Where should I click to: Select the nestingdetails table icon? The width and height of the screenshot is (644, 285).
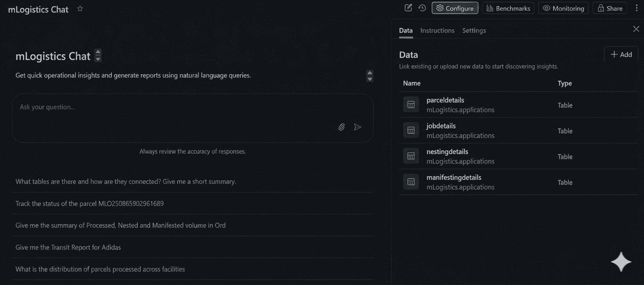pos(410,156)
